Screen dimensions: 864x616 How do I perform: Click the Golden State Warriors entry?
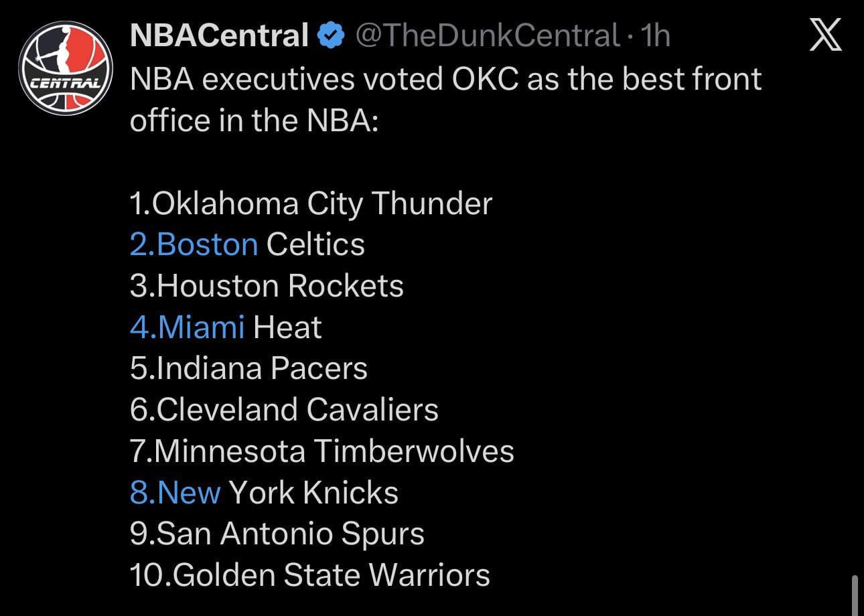(310, 574)
